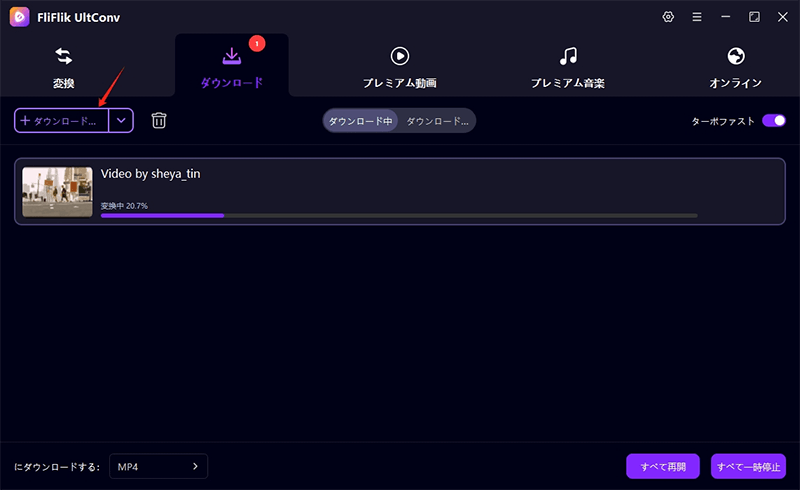Screen dimensions: 800x490
Task: Open the ダウンロード tab
Action: coord(231,65)
